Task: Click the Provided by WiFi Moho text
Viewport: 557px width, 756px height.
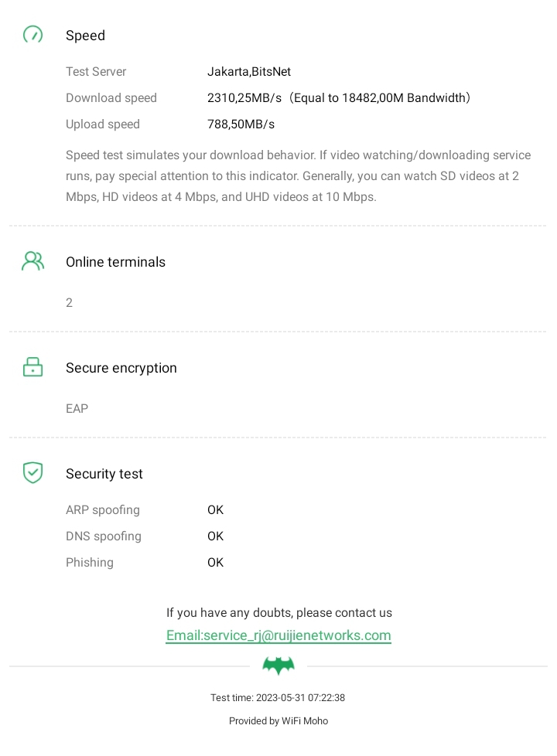Action: 278,721
